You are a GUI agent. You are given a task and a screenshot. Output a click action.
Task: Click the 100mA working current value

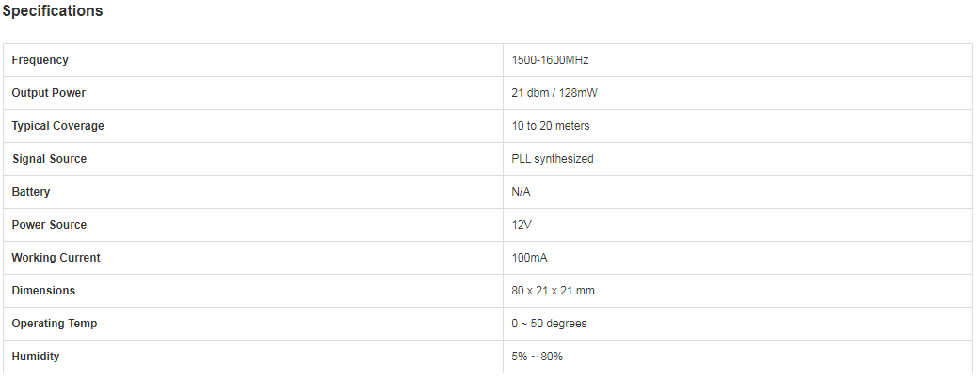(x=529, y=258)
